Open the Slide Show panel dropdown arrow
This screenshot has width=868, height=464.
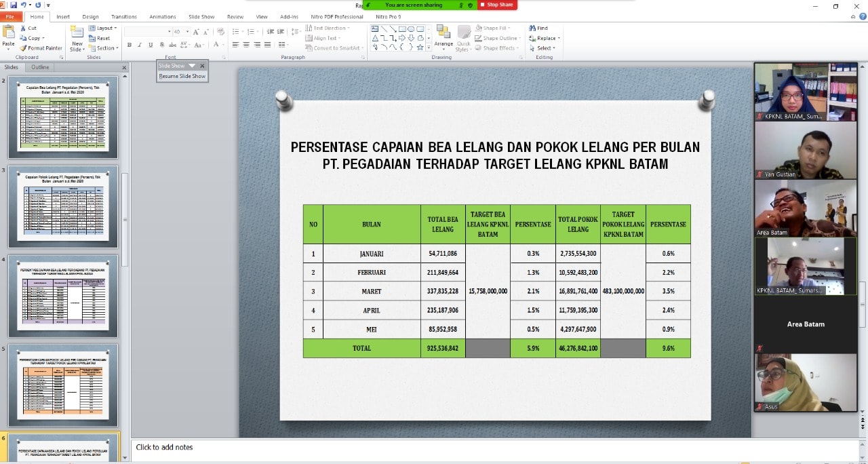pyautogui.click(x=192, y=65)
